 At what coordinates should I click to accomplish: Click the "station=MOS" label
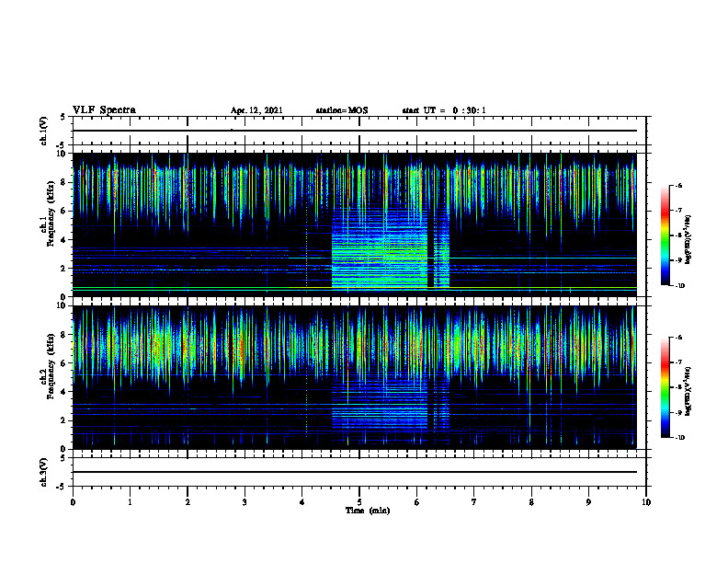pos(342,110)
